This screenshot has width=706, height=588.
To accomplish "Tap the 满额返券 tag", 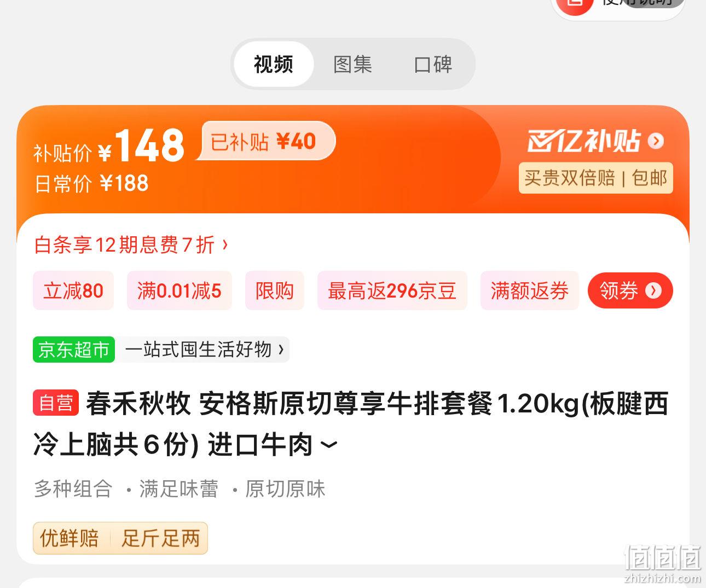I will (x=530, y=290).
